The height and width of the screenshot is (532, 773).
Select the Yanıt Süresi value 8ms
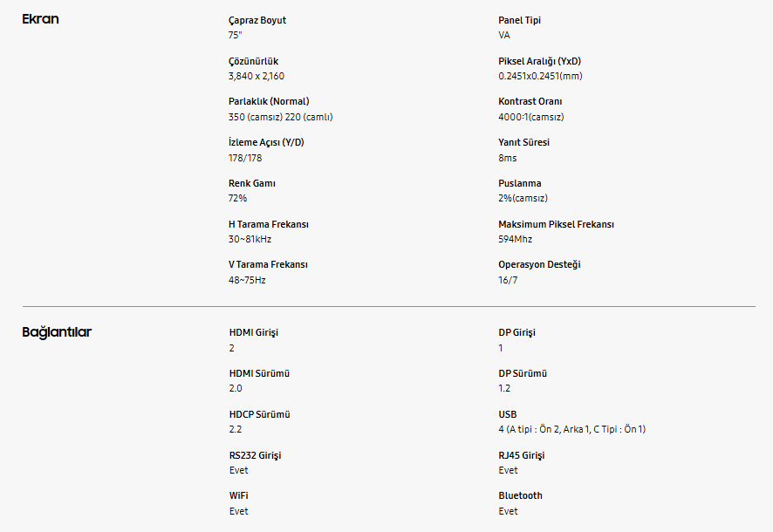[x=507, y=158]
